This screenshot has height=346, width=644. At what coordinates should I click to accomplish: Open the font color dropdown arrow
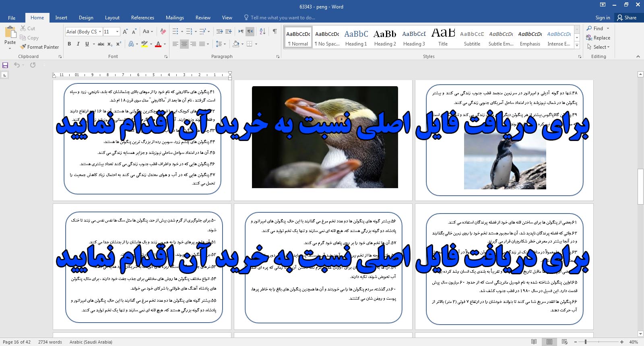tap(165, 44)
